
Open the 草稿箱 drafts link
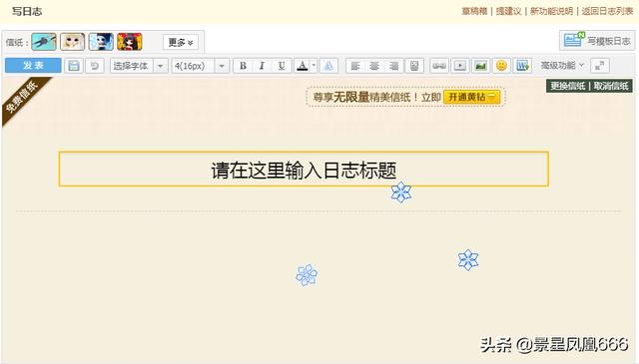[474, 11]
